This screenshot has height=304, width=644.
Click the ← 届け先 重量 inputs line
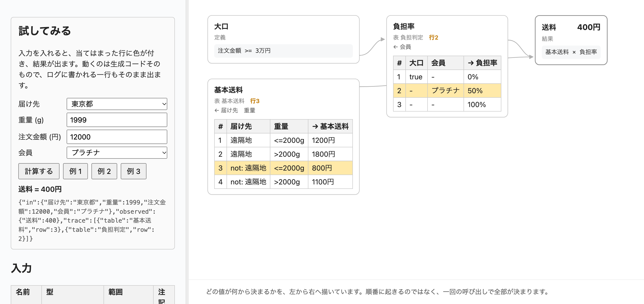coord(235,110)
